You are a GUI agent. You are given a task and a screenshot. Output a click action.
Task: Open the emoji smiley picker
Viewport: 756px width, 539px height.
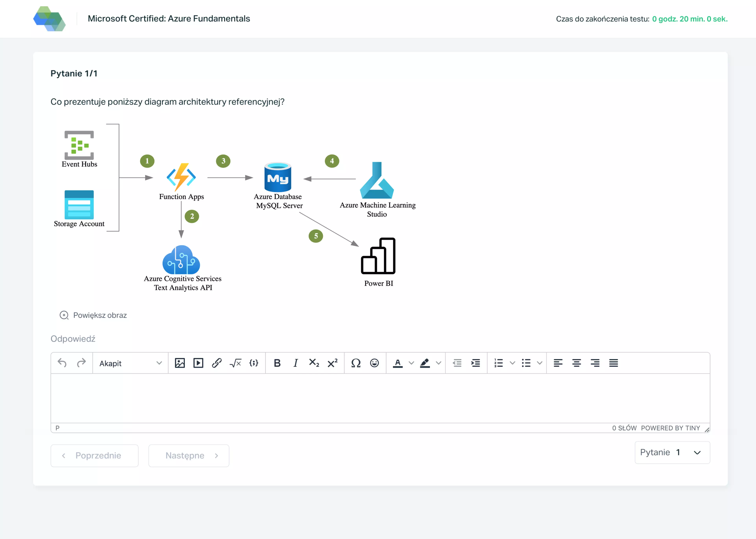pos(374,363)
